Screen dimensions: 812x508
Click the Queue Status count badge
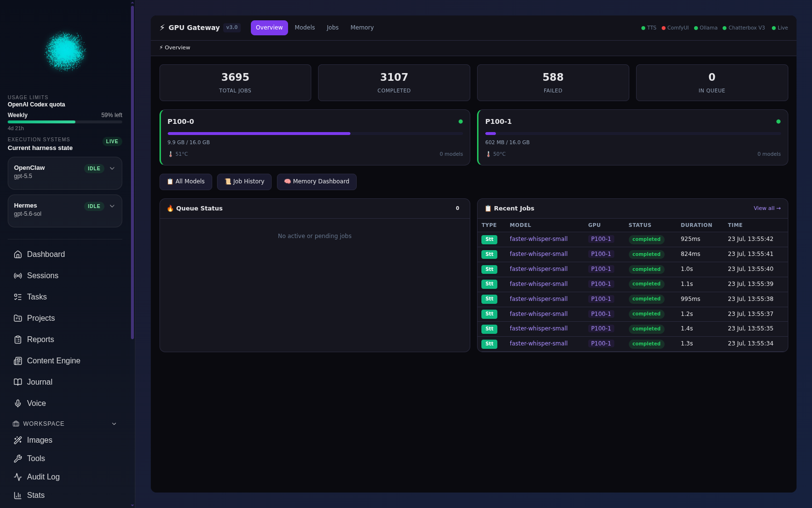point(458,209)
